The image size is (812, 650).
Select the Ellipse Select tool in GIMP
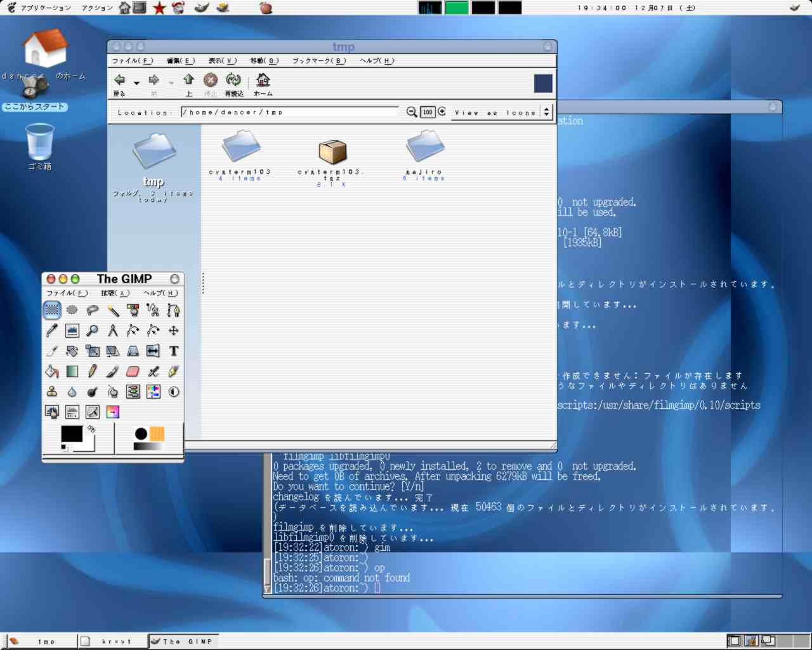(x=72, y=310)
